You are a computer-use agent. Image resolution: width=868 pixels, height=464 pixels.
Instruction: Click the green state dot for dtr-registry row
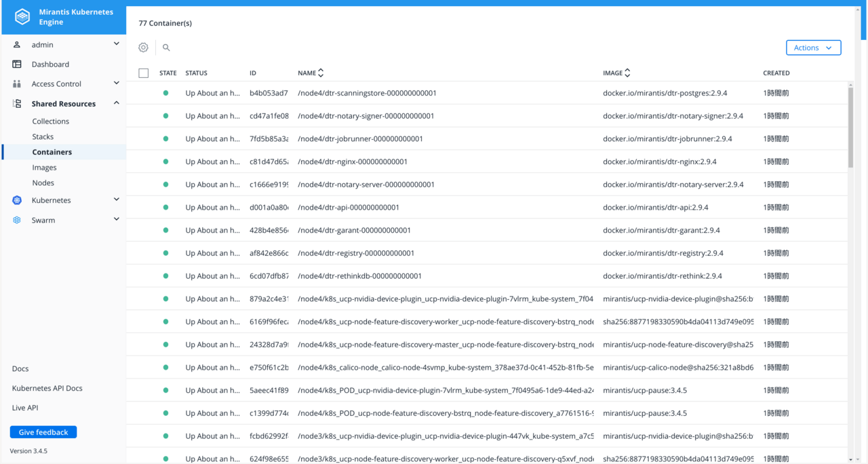coord(165,253)
